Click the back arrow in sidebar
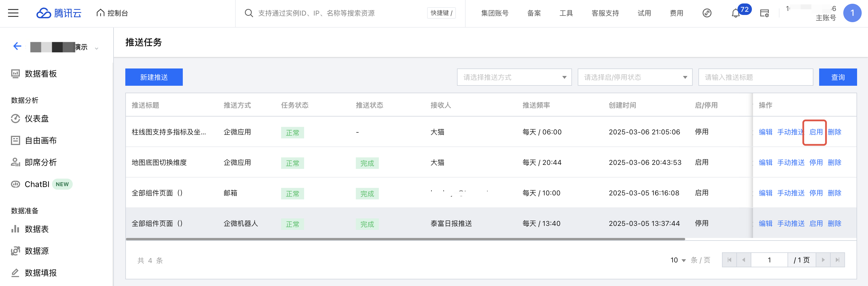 coord(17,46)
